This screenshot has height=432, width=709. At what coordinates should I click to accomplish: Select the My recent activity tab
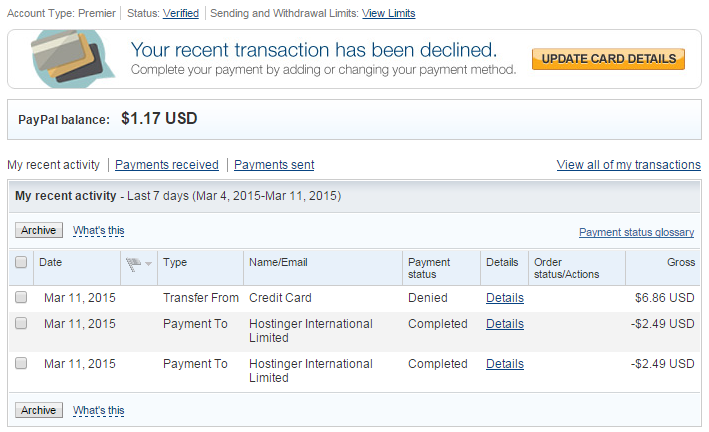click(x=54, y=165)
